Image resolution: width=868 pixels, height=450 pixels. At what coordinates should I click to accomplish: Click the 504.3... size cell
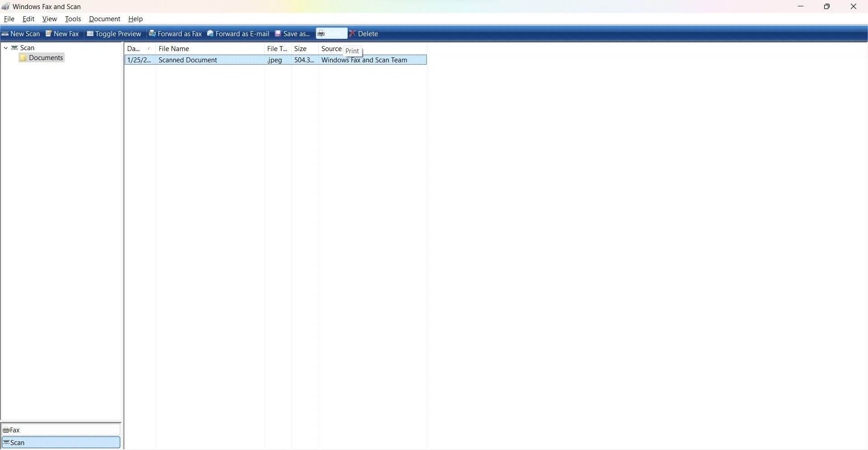pyautogui.click(x=304, y=60)
